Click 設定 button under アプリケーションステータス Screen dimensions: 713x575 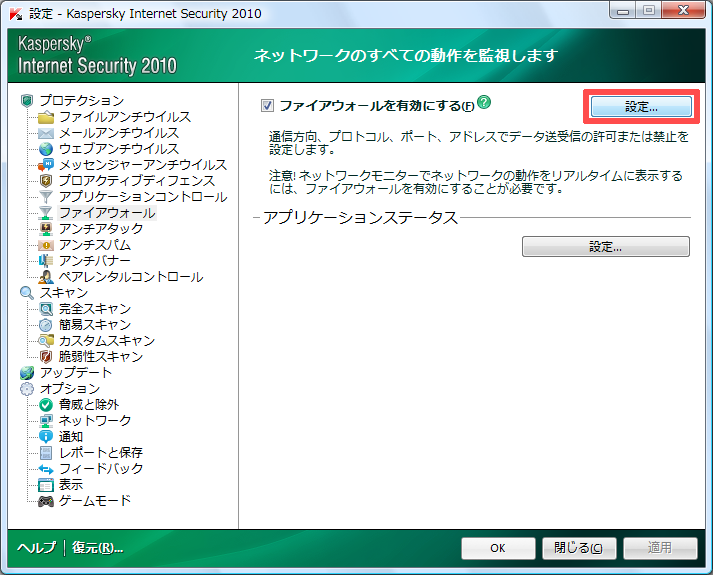pos(605,246)
